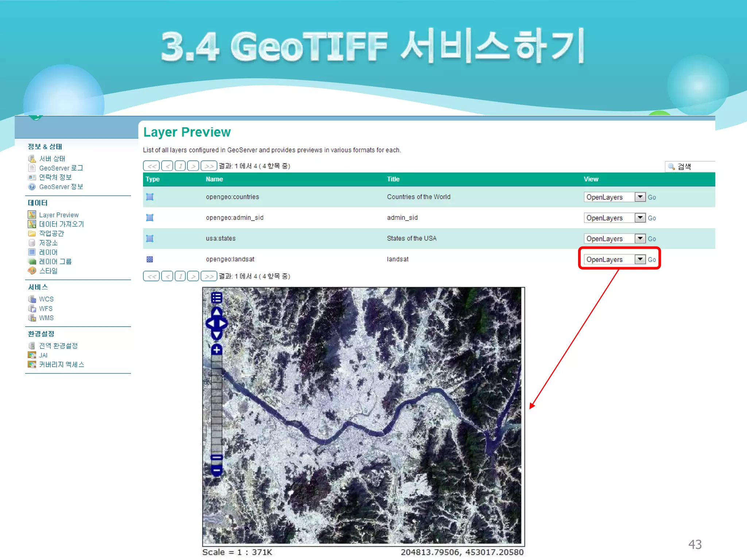Screen dimensions: 747x560
Task: Click Go link for opengeo:admin_sid layer
Action: click(x=652, y=218)
